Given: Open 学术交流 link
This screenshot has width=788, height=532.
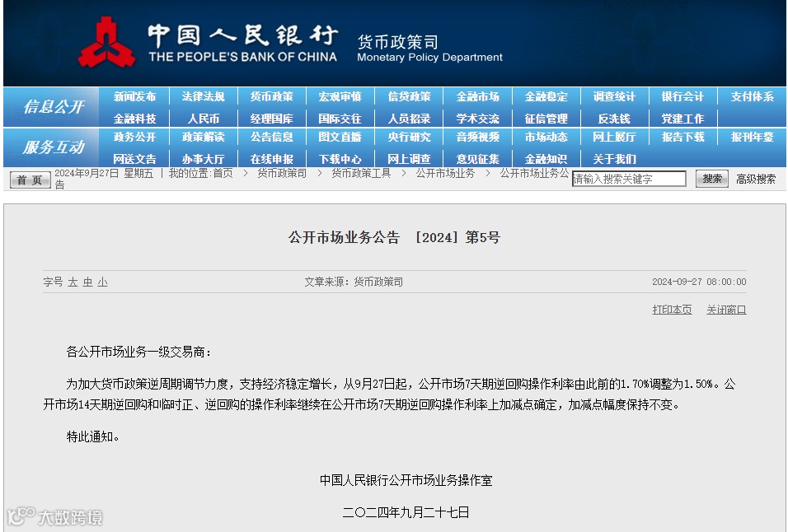Looking at the screenshot, I should (x=477, y=119).
